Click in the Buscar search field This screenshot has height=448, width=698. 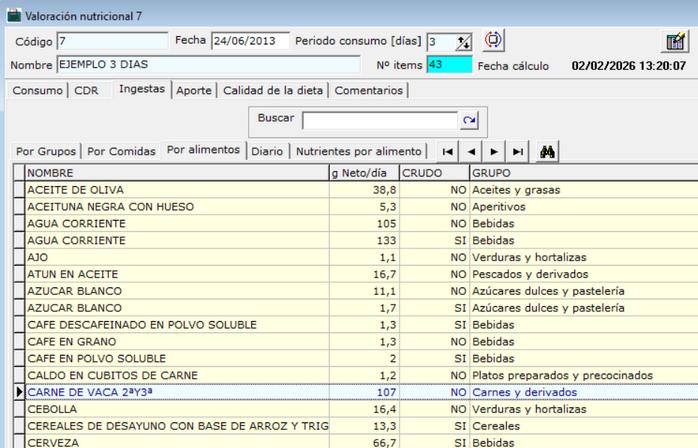[x=380, y=120]
